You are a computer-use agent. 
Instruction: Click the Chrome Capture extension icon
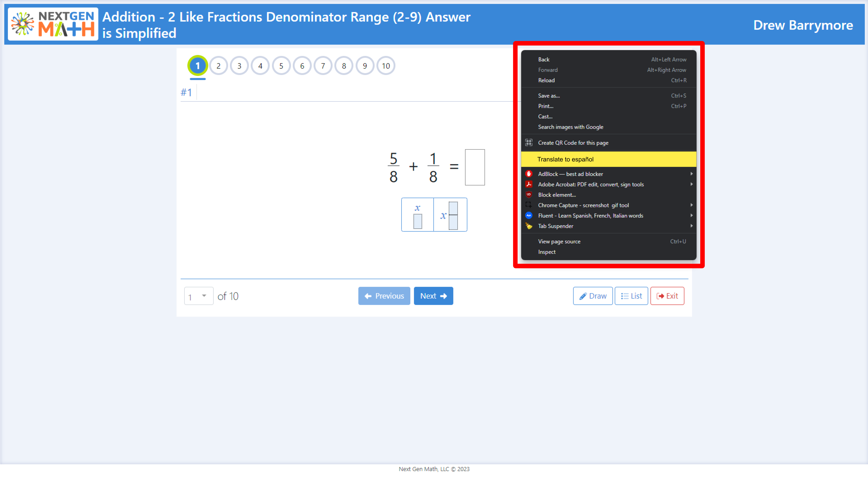coord(529,205)
